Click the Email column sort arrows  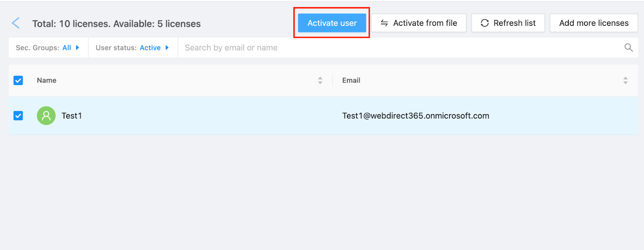point(625,80)
